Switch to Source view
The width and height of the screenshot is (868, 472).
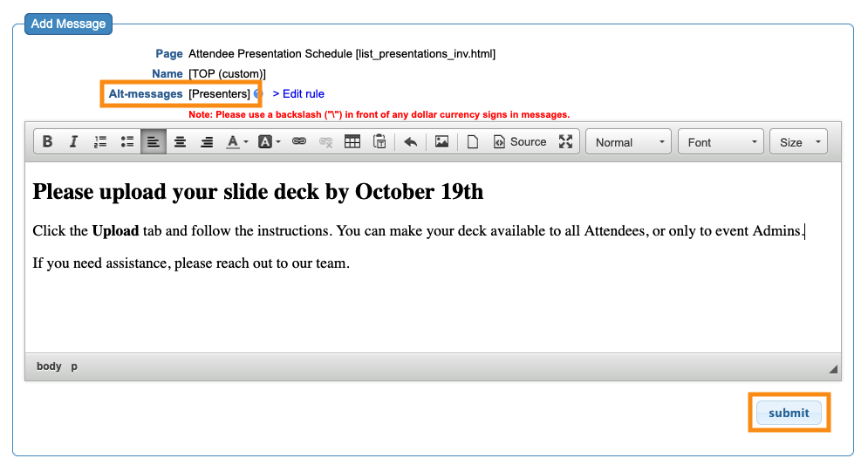point(520,142)
